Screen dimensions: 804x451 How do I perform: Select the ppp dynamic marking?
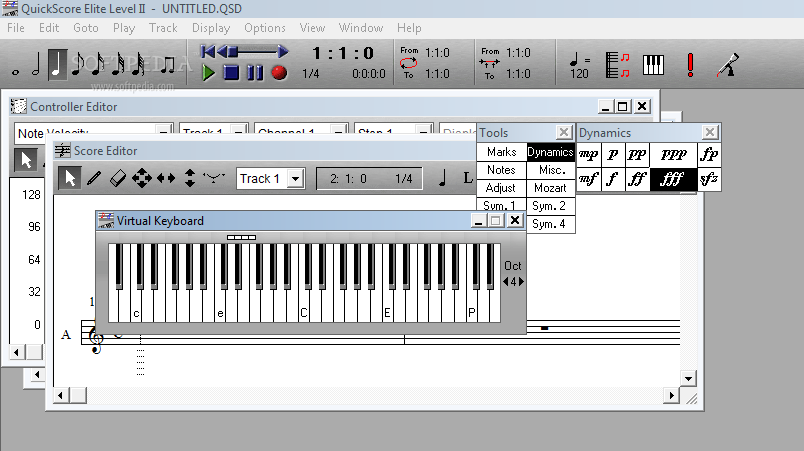pyautogui.click(x=673, y=154)
